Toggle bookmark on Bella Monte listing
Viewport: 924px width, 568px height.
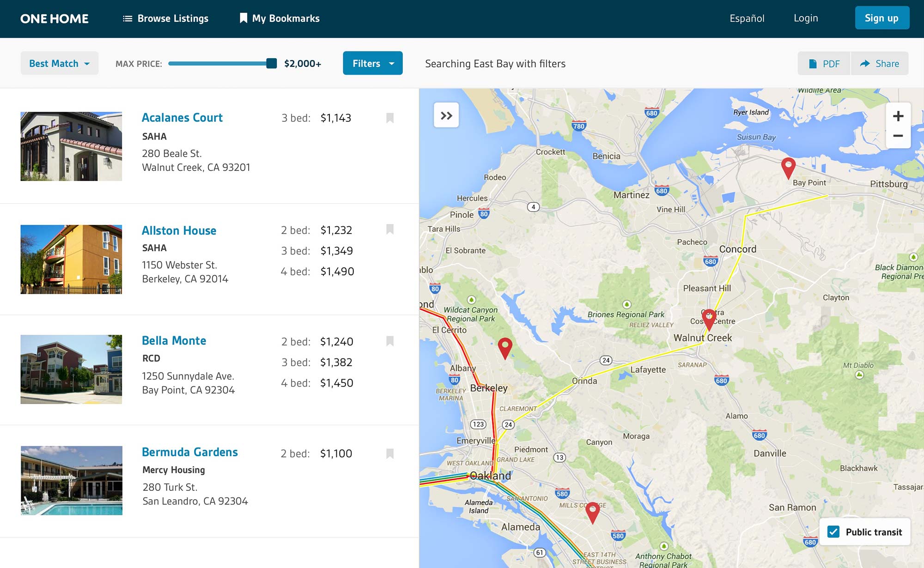click(x=389, y=341)
